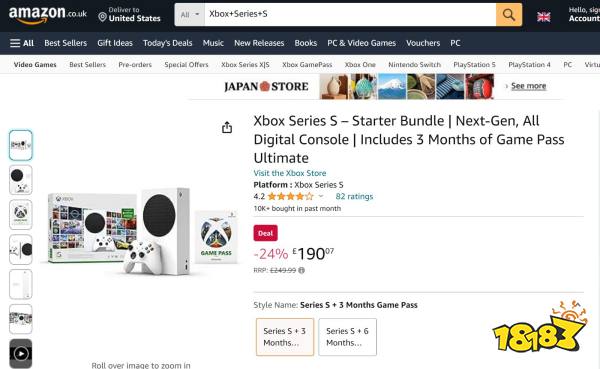Play the product video thumbnail
Screen dimensions: 600x369
click(x=21, y=353)
